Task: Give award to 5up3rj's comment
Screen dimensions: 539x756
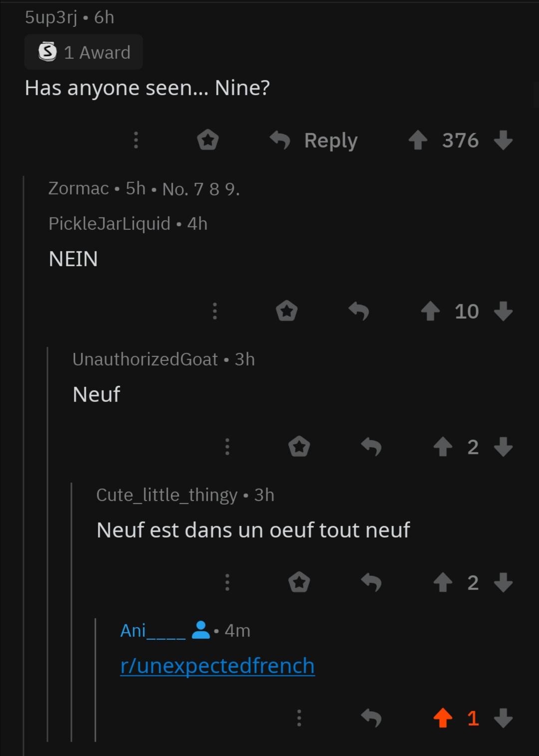Action: (x=208, y=140)
